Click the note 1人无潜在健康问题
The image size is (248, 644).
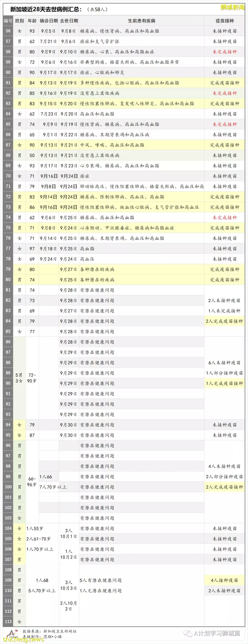point(101,591)
